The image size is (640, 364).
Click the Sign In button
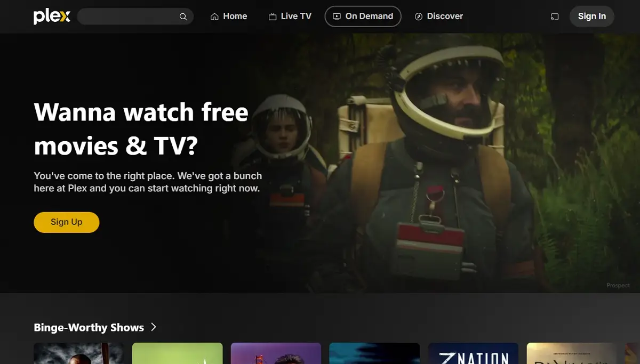pyautogui.click(x=592, y=17)
